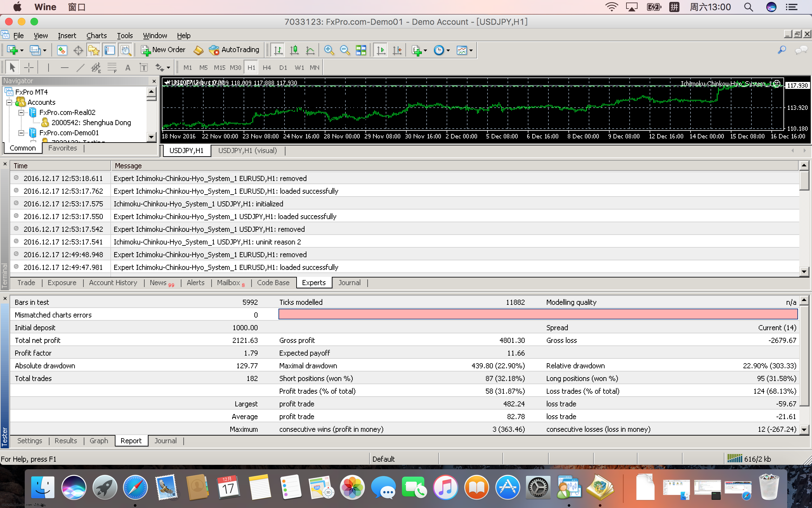Open the Mailbox tab
This screenshot has height=508, width=812.
pyautogui.click(x=231, y=283)
